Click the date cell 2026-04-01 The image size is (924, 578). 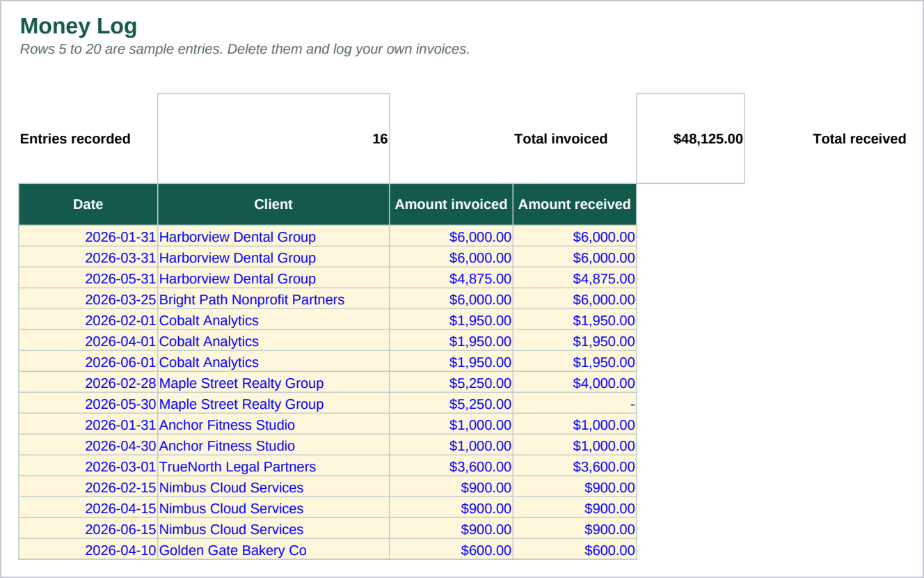point(88,341)
